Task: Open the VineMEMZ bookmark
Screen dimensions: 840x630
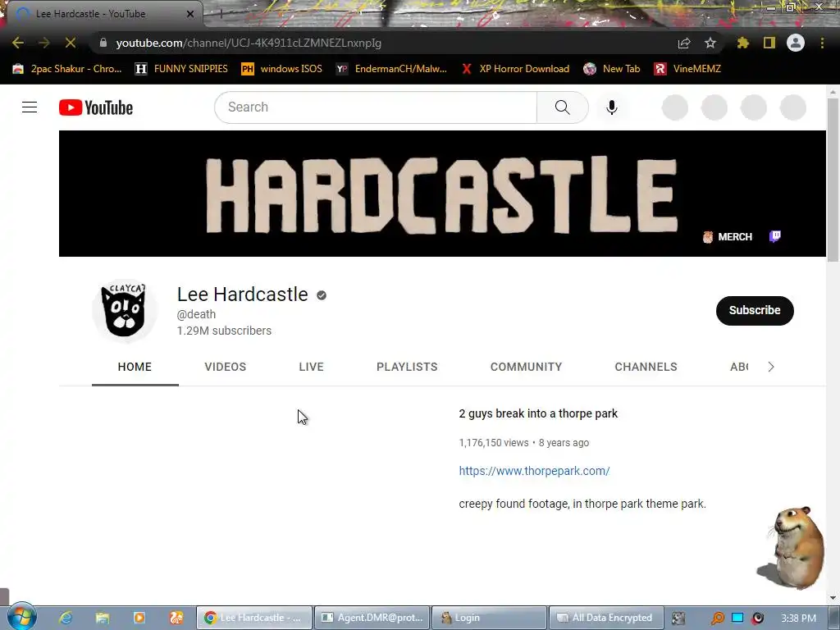Action: pos(687,69)
